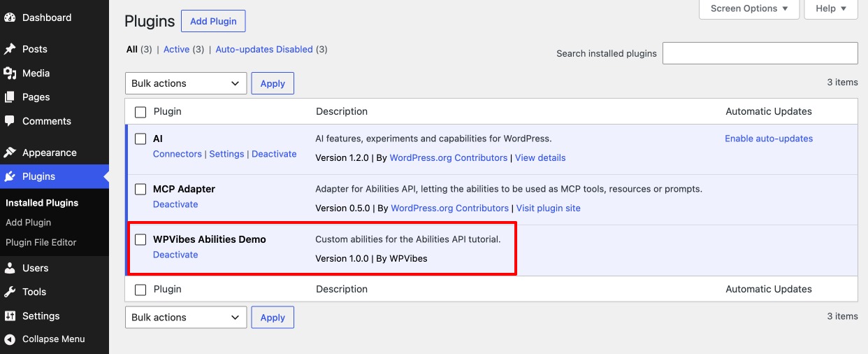868x354 pixels.
Task: Check the WPVibes Abilities Demo checkbox
Action: coord(140,240)
